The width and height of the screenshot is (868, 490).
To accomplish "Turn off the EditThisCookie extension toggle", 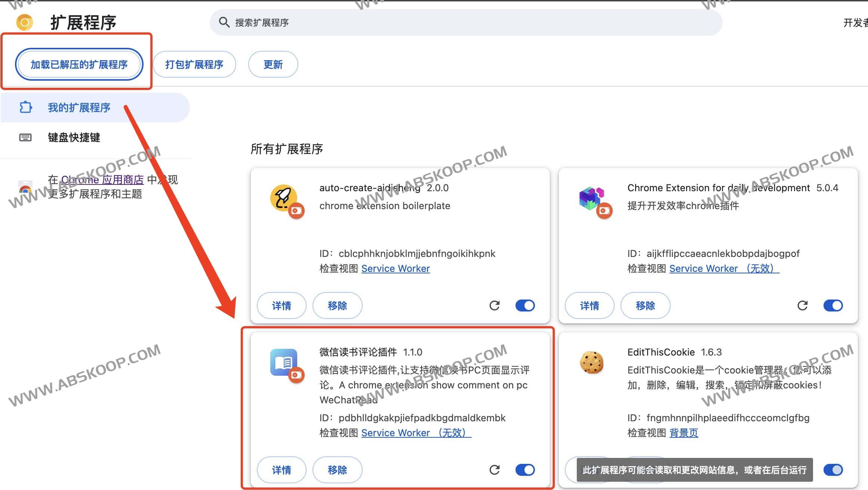I will (x=833, y=470).
